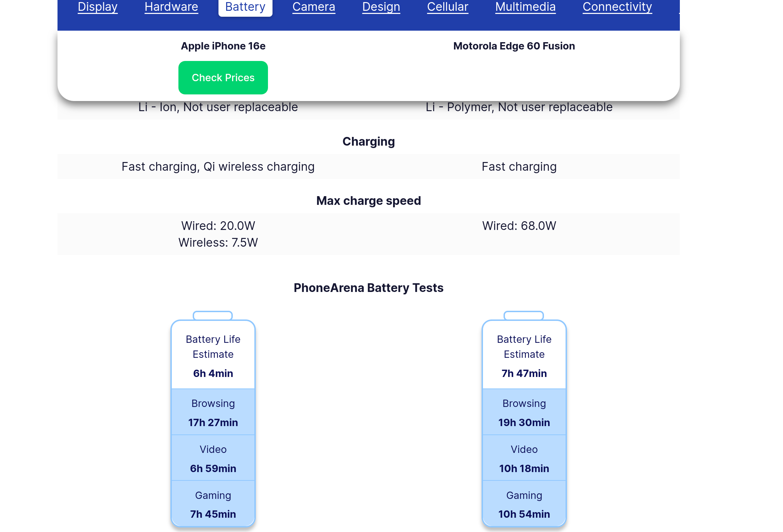Click the green Check Prices button
Image resolution: width=783 pixels, height=532 pixels.
[x=223, y=78]
